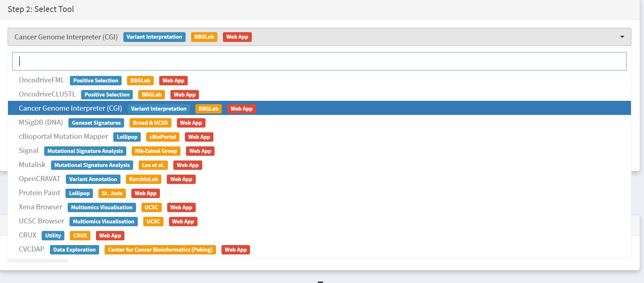Click Positive Selection badge on OncodriveFML row

pyautogui.click(x=96, y=81)
